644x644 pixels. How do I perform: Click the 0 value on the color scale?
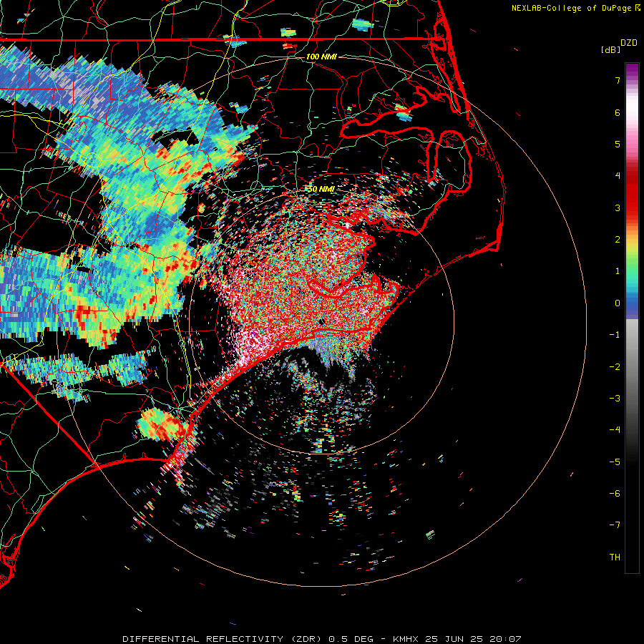pos(618,303)
